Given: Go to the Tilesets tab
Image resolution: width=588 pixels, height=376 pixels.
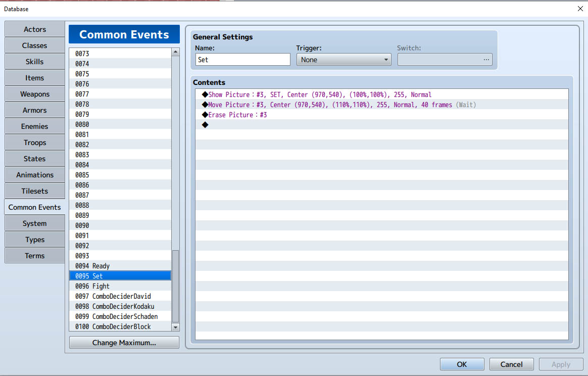Looking at the screenshot, I should pos(35,191).
